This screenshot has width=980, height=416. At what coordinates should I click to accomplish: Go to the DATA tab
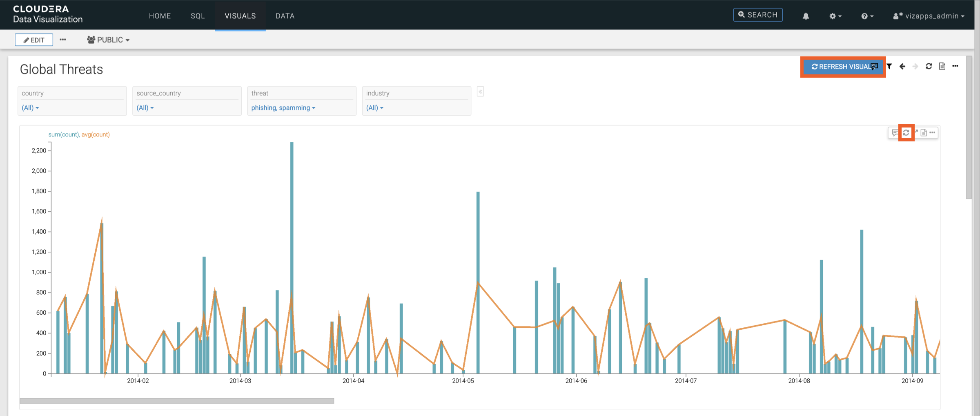tap(285, 16)
